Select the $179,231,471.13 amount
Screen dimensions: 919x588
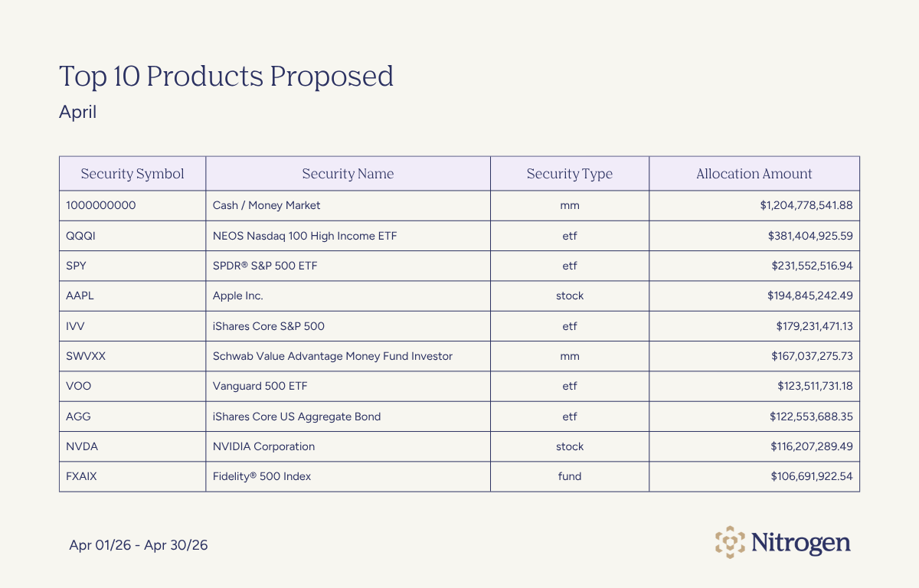pyautogui.click(x=814, y=326)
